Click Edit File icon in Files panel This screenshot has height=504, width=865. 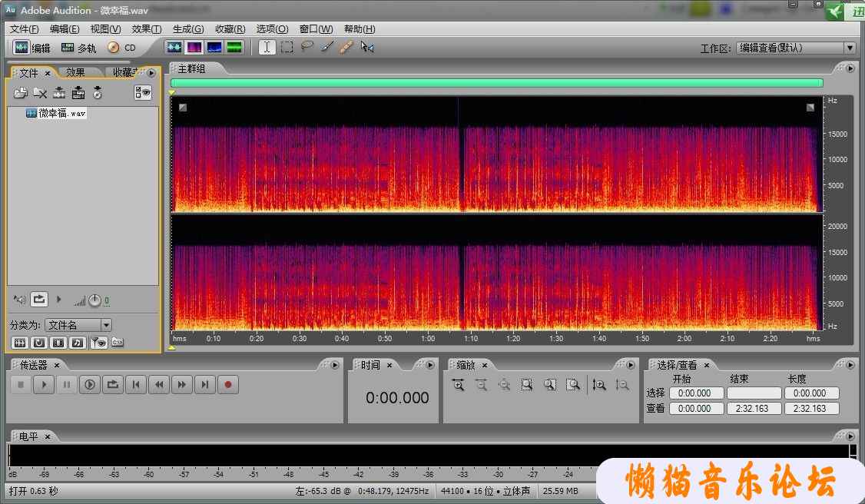(59, 93)
